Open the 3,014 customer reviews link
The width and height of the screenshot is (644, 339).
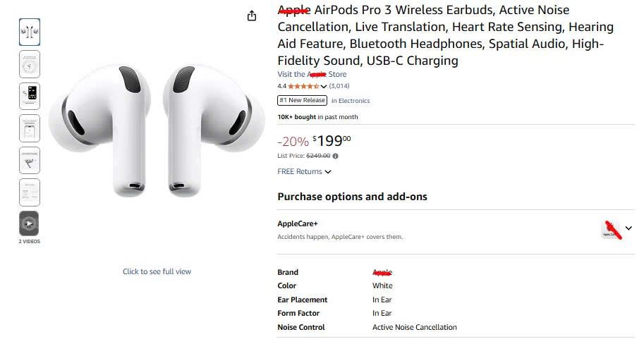point(339,86)
